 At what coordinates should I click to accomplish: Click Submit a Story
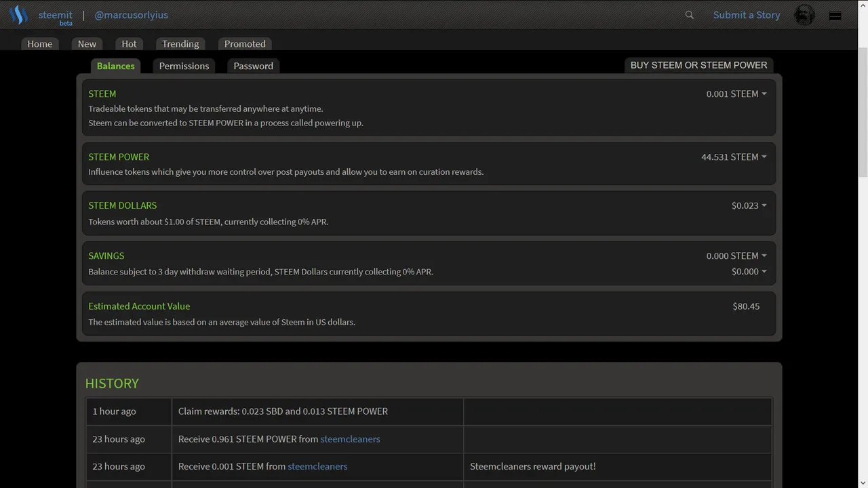(747, 15)
